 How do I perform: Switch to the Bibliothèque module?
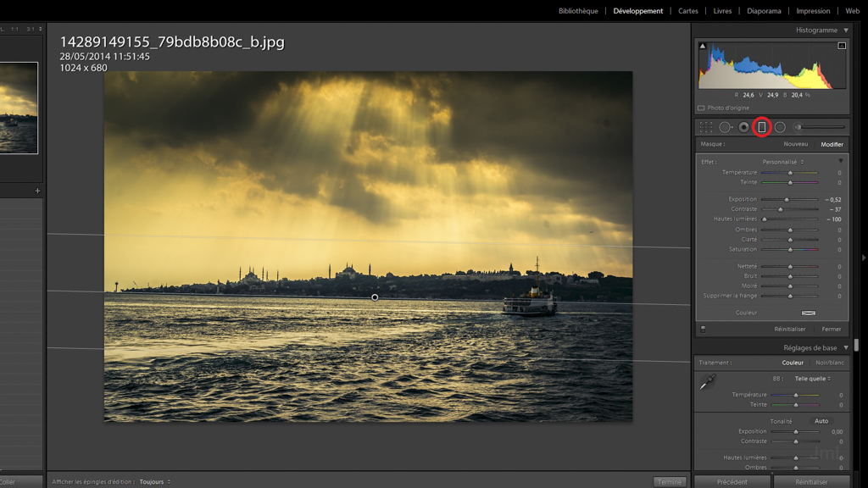click(x=578, y=11)
